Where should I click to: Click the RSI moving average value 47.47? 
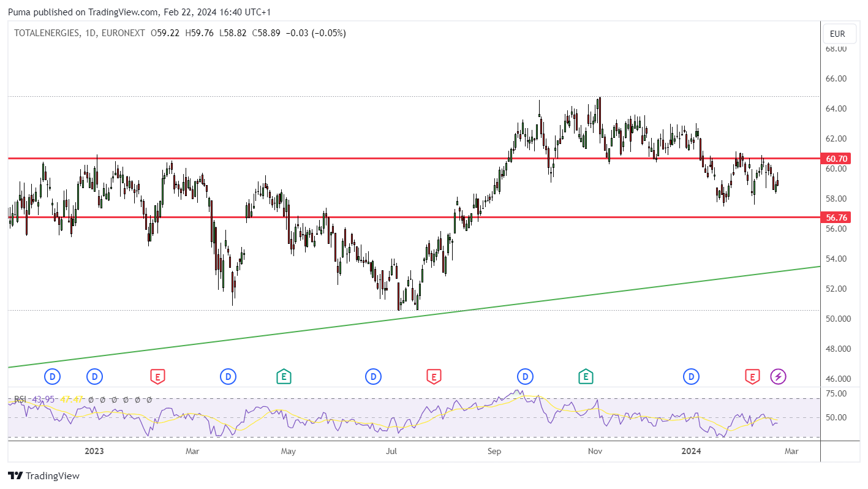(71, 400)
